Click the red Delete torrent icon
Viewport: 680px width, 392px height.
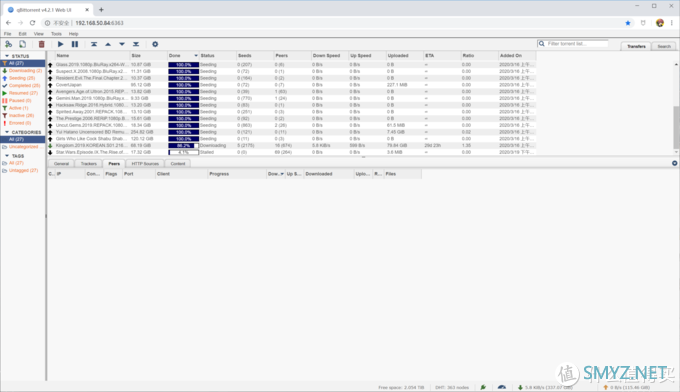(42, 44)
